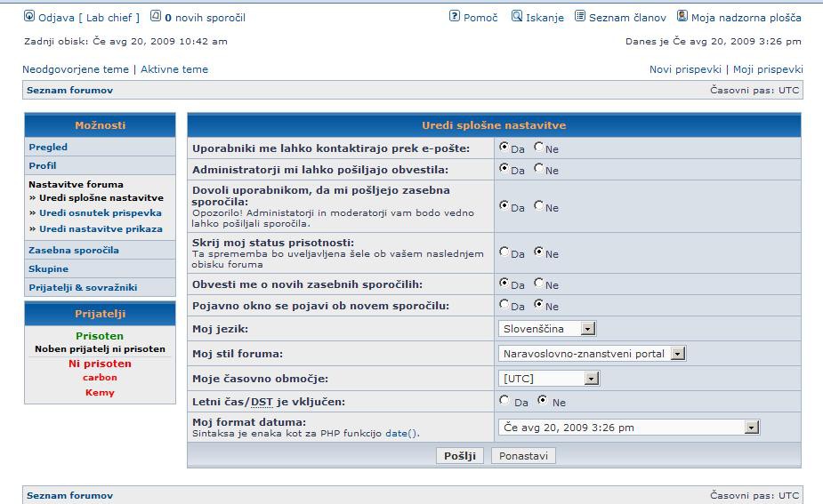
Task: Expand the Moj stil foruma dropdown
Action: click(x=677, y=354)
